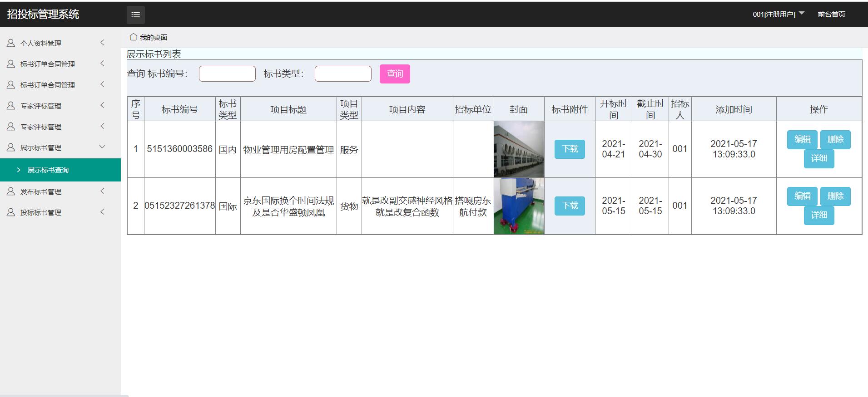
Task: Click the 展示标书列表 heading
Action: [x=154, y=54]
